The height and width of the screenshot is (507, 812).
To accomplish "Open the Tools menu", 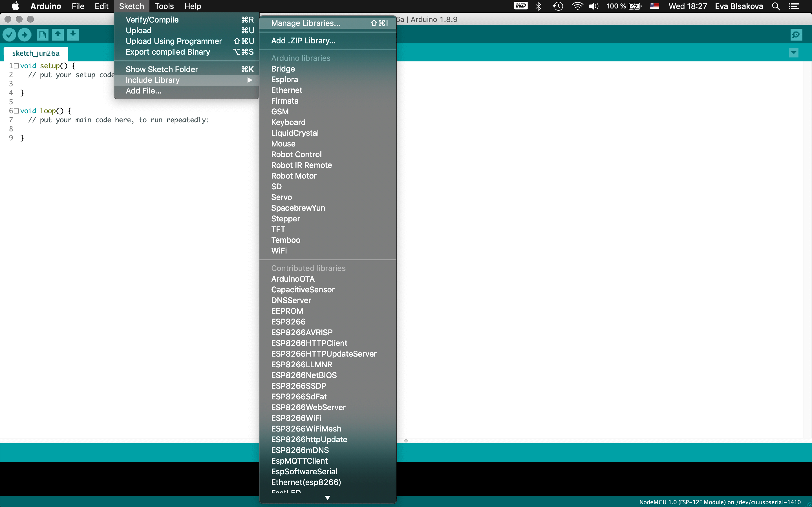I will (164, 6).
